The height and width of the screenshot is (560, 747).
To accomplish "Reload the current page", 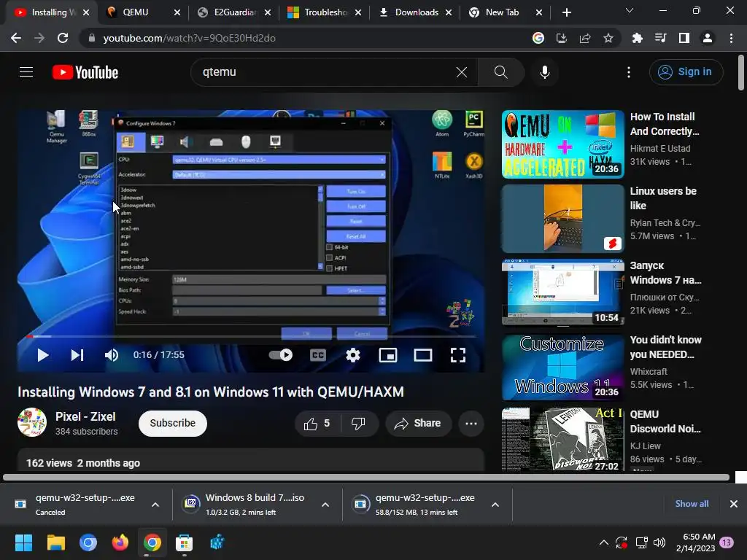I will [63, 38].
